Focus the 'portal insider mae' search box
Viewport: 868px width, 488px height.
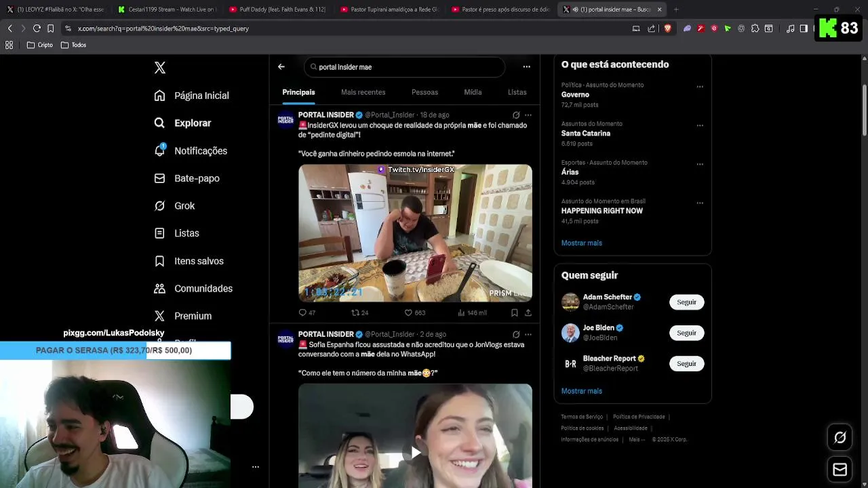point(405,67)
